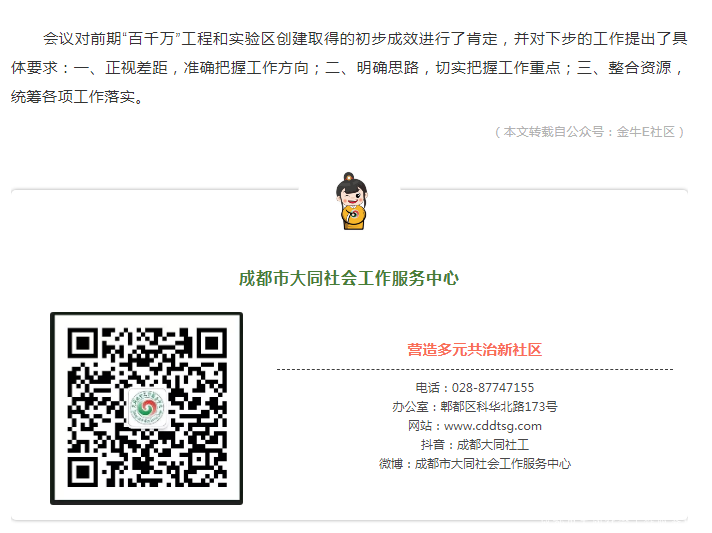This screenshot has height=533, width=712.
Task: Click the red slogan 营造多元共治新社区
Action: [x=475, y=350]
